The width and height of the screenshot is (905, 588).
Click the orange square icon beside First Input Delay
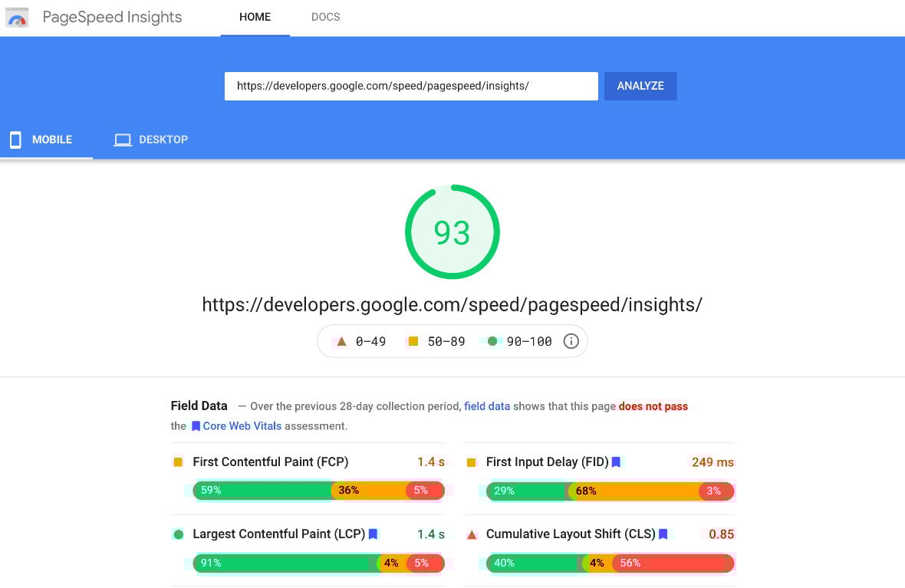[472, 462]
